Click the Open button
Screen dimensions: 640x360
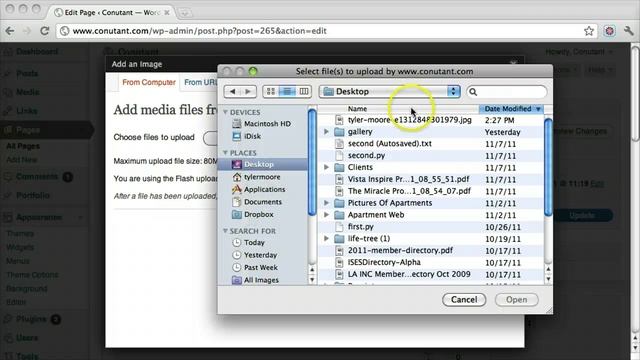pyautogui.click(x=516, y=300)
